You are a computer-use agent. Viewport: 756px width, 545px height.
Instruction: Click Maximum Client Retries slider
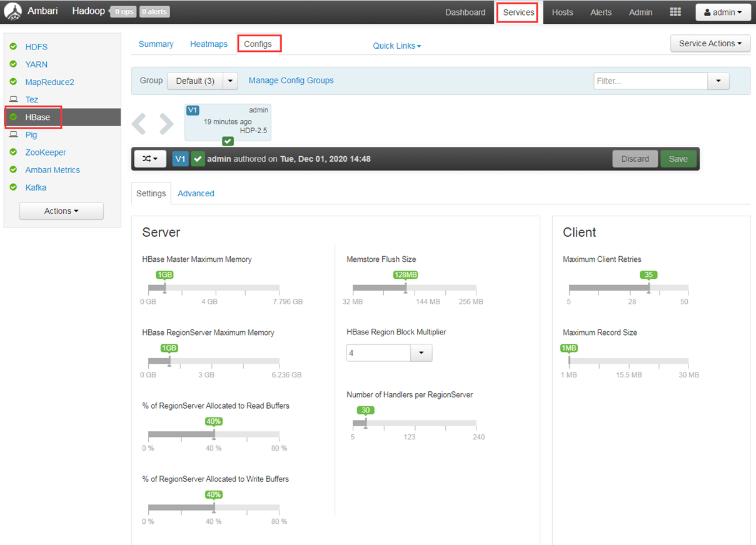point(628,288)
